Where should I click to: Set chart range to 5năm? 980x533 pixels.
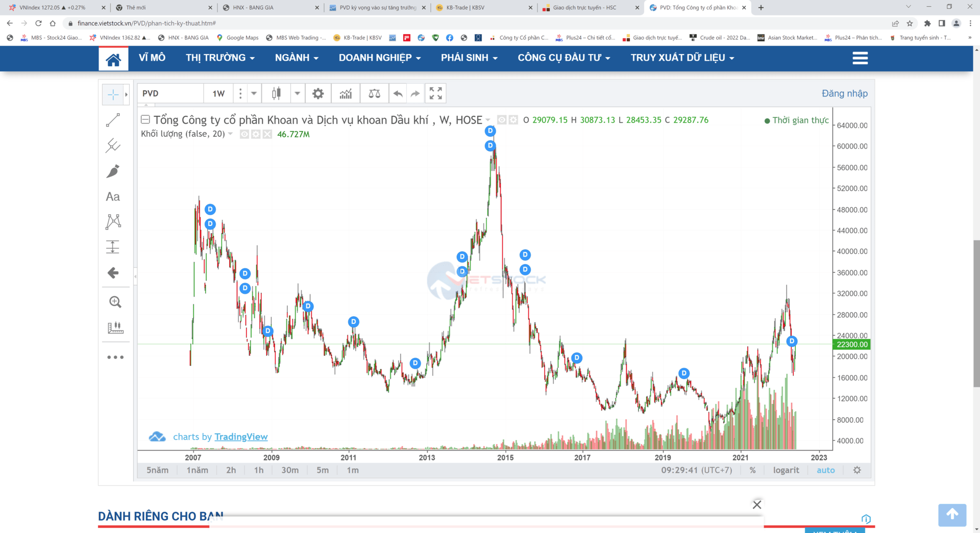[x=157, y=470]
